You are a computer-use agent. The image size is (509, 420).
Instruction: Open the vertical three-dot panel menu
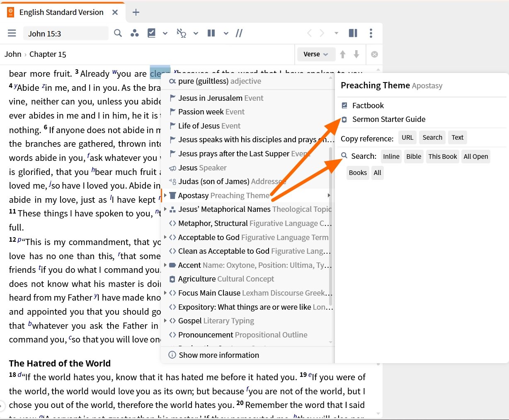[371, 33]
